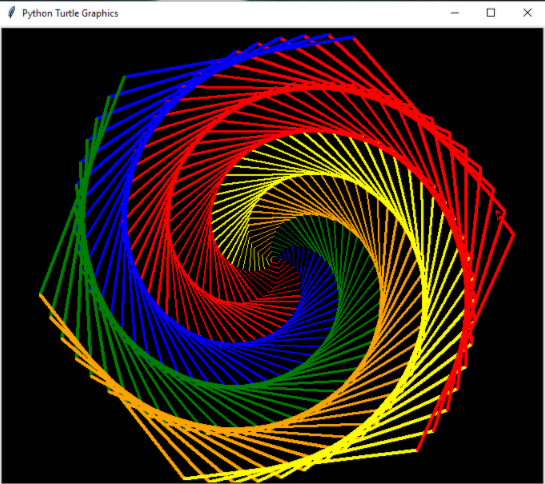545x484 pixels.
Task: Click the "Python Turtle Graphics" title text
Action: 70,13
